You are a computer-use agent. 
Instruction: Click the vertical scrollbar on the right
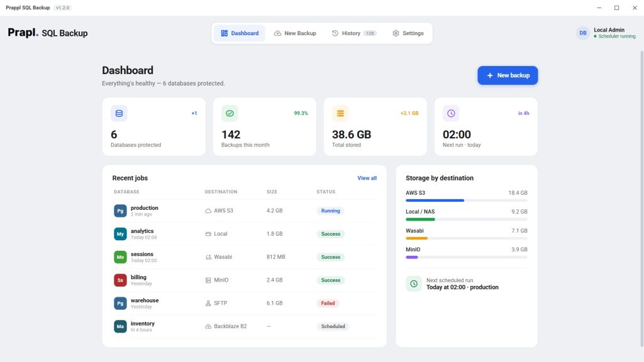click(641, 199)
